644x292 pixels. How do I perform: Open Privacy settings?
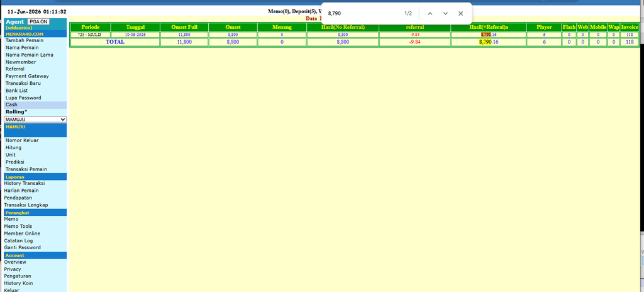[13, 269]
